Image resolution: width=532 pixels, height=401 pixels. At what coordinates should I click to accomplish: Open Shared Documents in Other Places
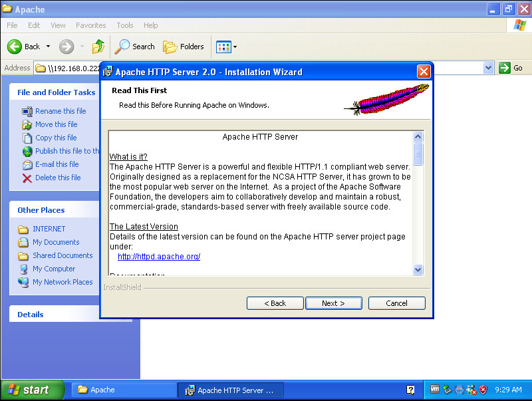tap(63, 255)
